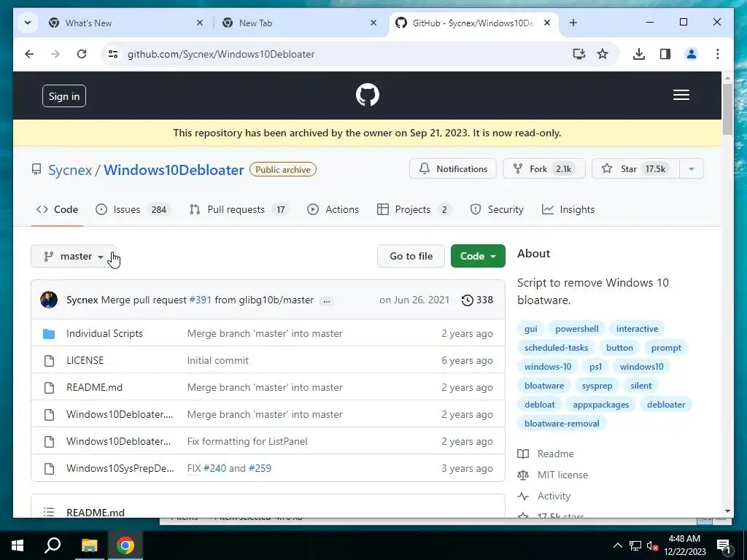This screenshot has height=560, width=747.
Task: Expand the dropdown arrow next to Star
Action: point(692,168)
